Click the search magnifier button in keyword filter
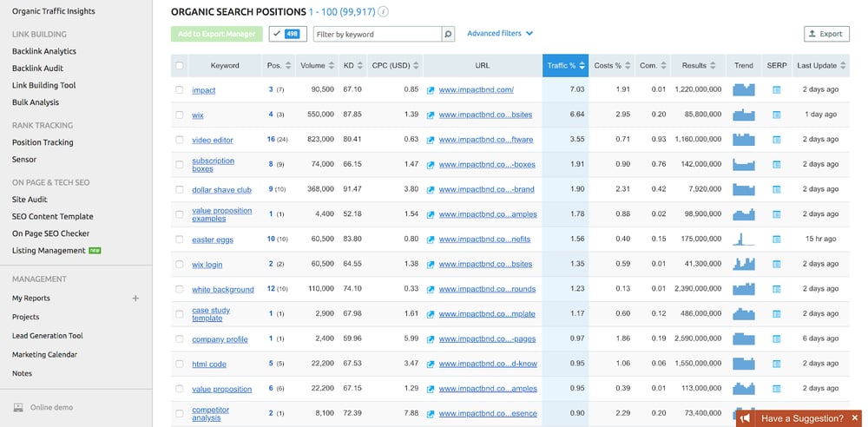Screen dimensions: 868x427 [x=449, y=35]
